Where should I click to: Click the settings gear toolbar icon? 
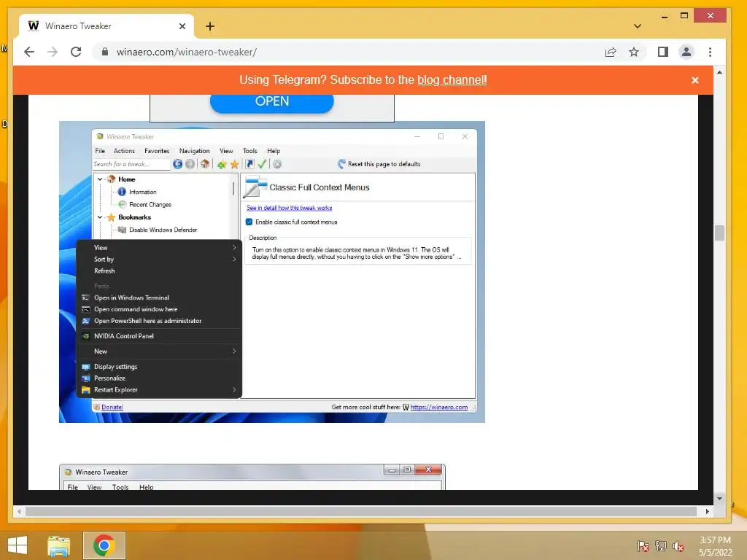tap(276, 164)
